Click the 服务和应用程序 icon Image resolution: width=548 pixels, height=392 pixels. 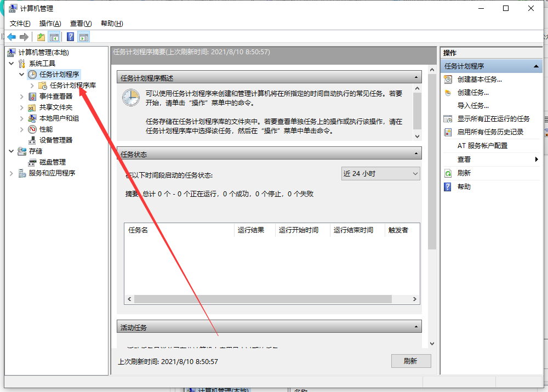[x=22, y=173]
